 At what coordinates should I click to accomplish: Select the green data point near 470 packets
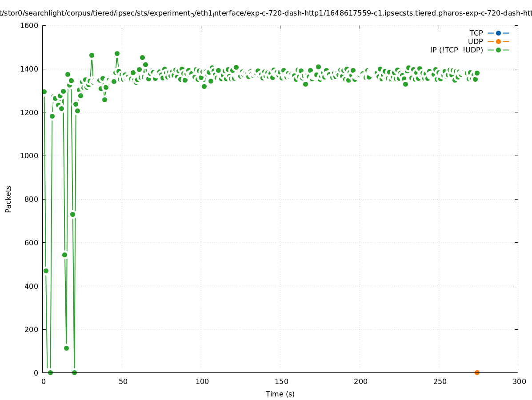point(46,271)
